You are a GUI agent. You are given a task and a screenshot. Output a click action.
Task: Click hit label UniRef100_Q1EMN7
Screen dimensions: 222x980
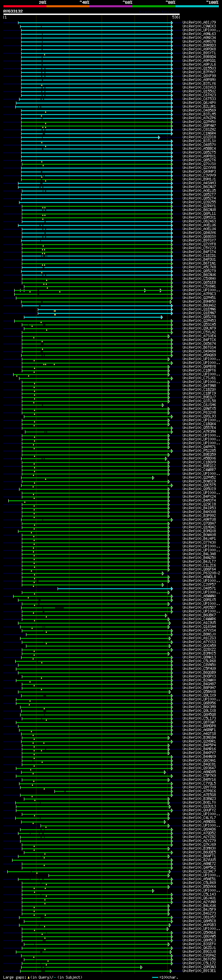pyautogui.click(x=199, y=313)
